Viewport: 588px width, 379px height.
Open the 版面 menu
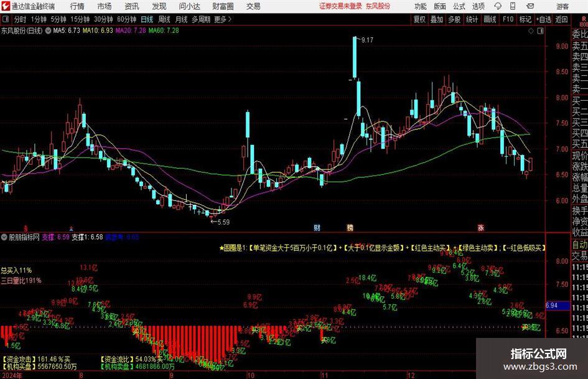[440, 6]
